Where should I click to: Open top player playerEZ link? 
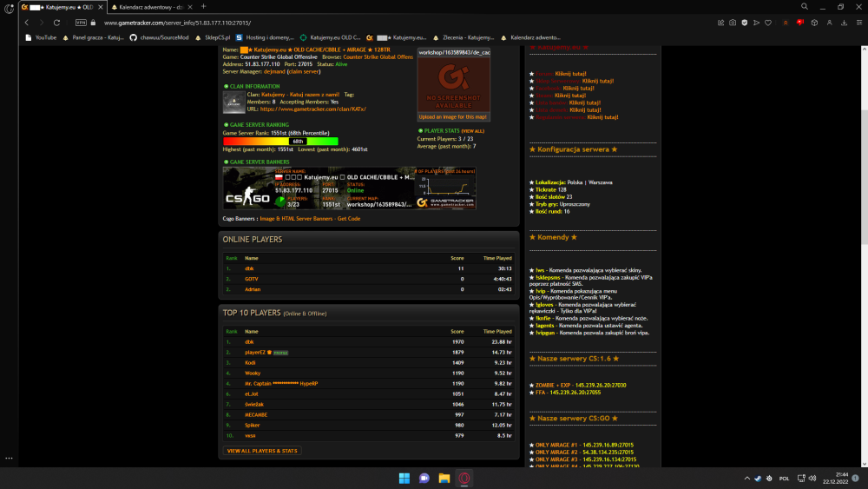pos(254,353)
